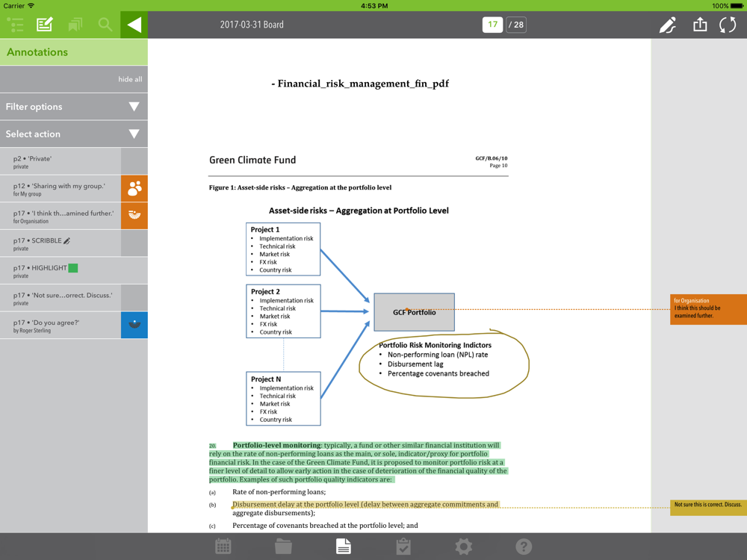This screenshot has height=560, width=747.
Task: Click 'Disbursement lag' bullet in diagram
Action: 415,364
